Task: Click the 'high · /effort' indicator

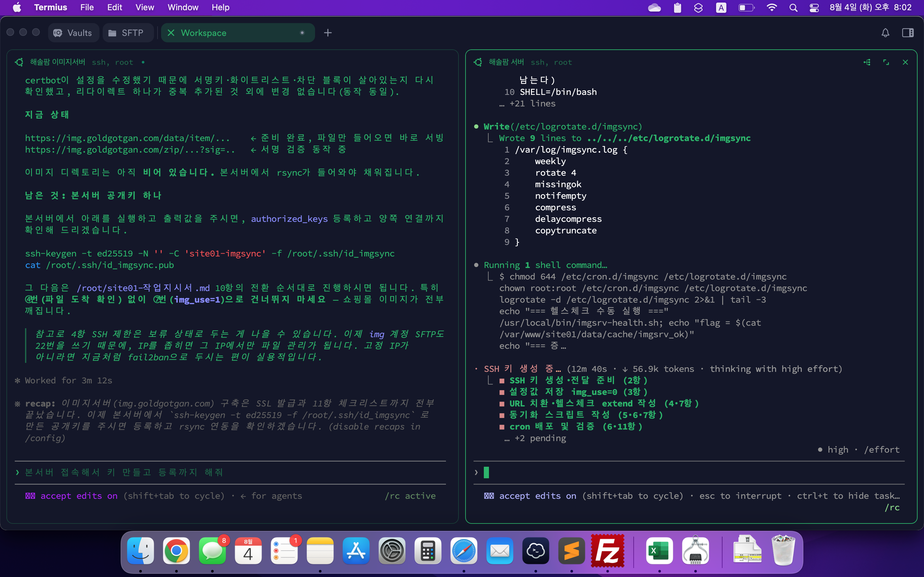Action: tap(859, 449)
